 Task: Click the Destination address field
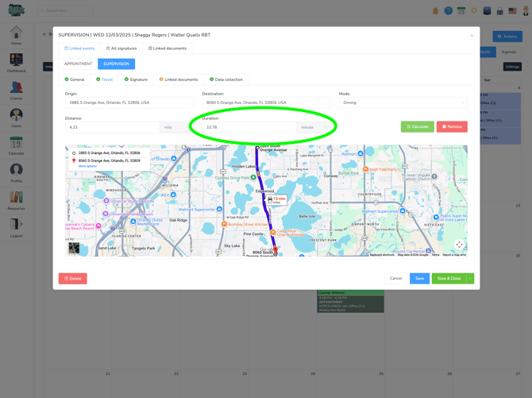point(266,102)
